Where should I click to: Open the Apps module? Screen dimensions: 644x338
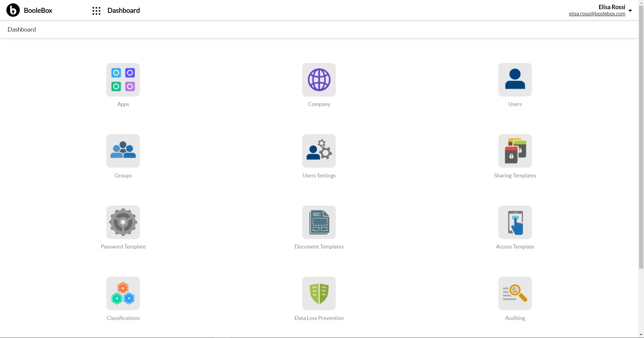(123, 79)
